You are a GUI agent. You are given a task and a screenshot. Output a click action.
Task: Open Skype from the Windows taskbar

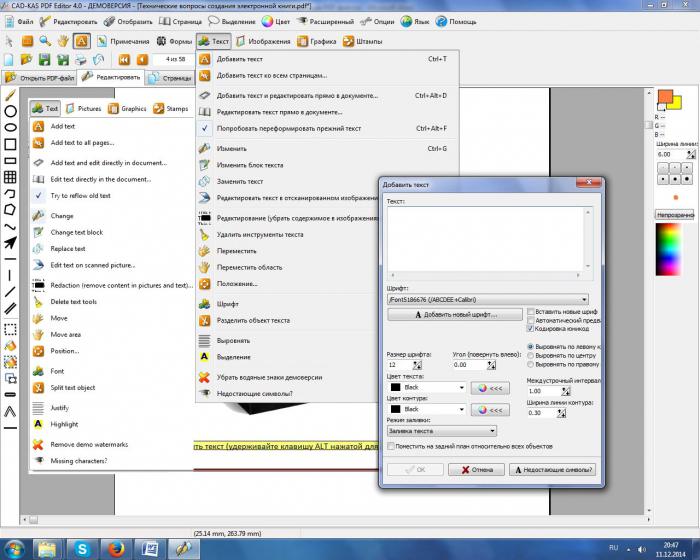(x=81, y=549)
